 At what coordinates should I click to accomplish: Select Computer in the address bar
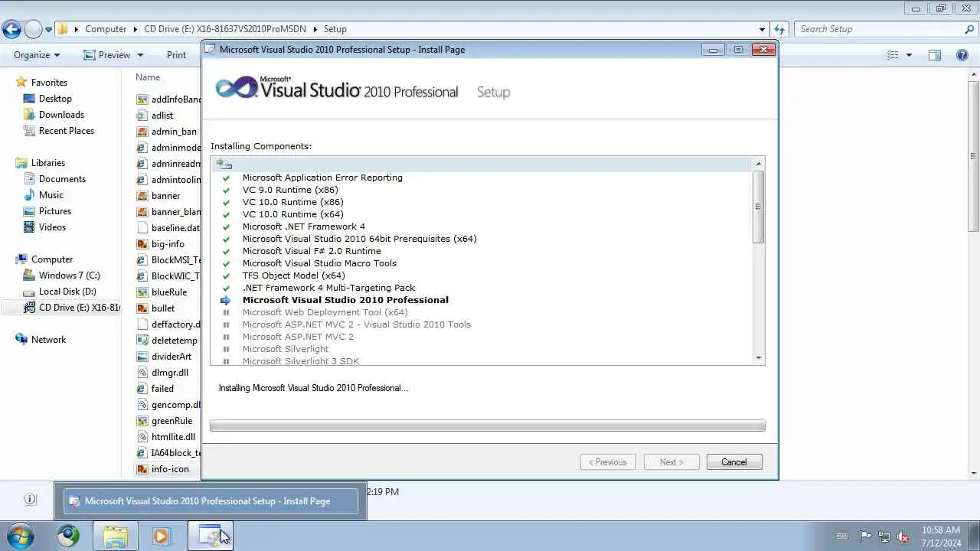click(x=106, y=29)
